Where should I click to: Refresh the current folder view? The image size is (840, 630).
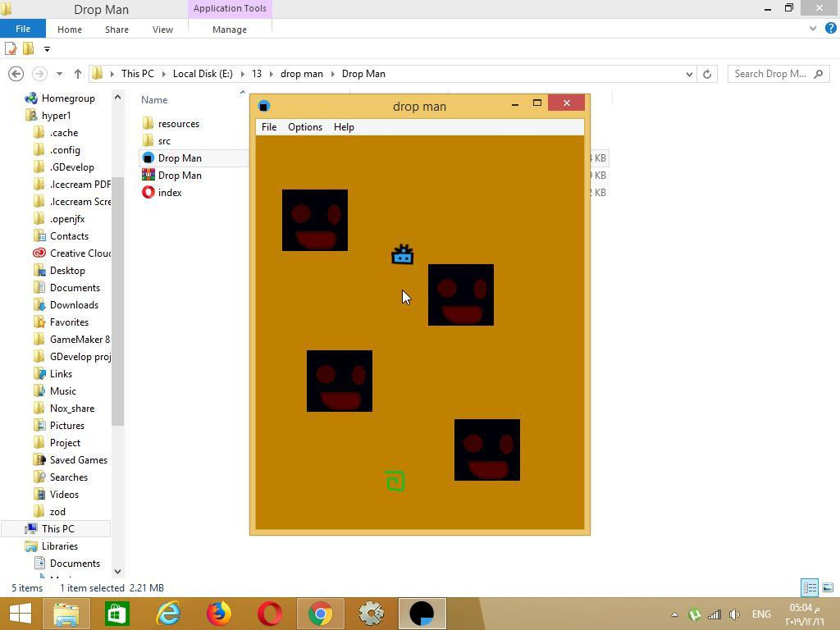click(x=707, y=75)
